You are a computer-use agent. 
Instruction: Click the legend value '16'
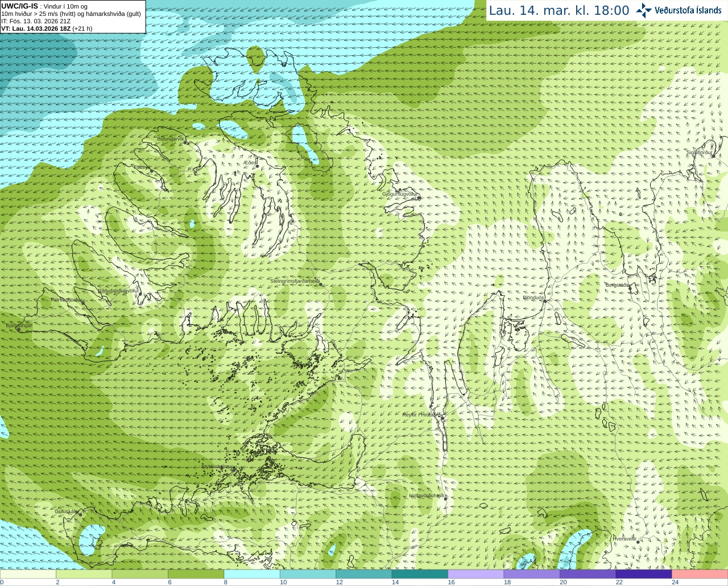(451, 582)
